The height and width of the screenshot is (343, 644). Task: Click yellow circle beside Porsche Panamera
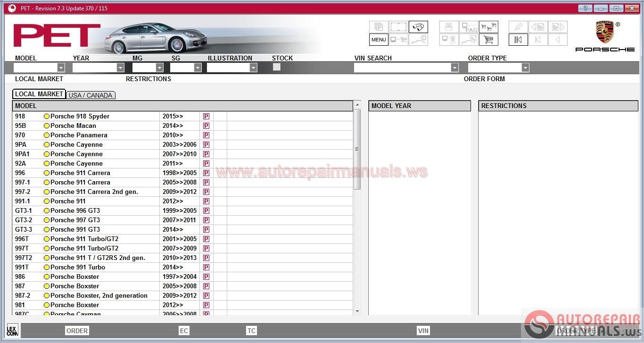coord(47,135)
